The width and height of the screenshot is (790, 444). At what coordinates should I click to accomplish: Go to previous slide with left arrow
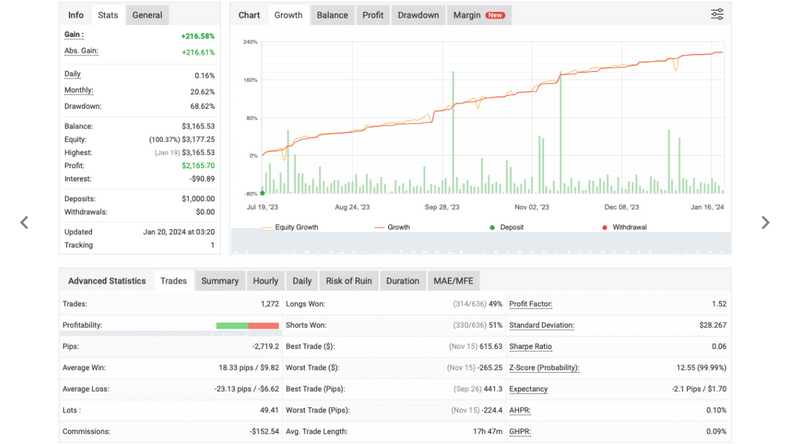coord(24,222)
